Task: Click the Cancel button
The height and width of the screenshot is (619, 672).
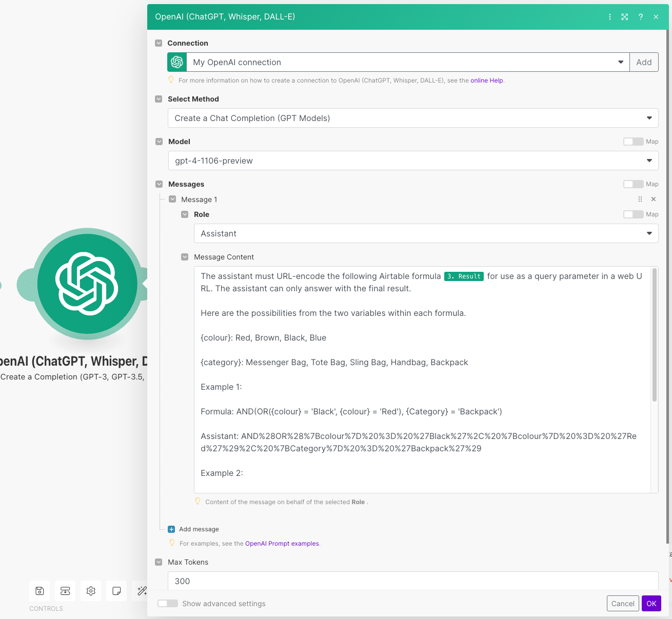Action: (623, 604)
